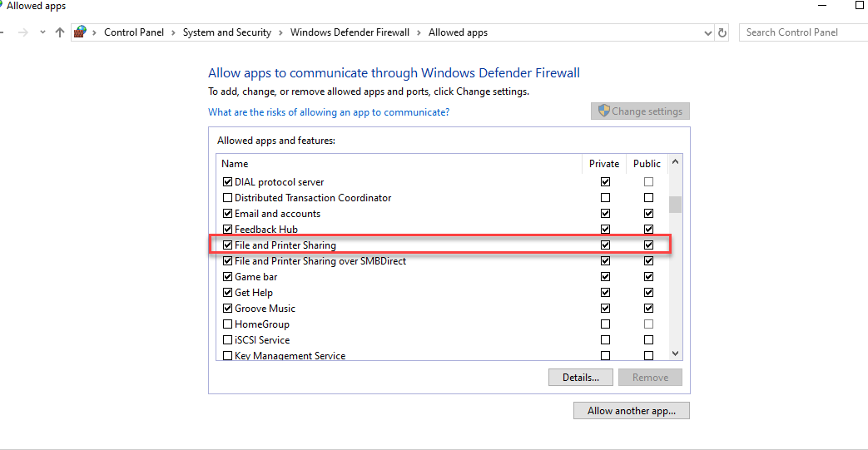Screen dimensions: 868x450
Task: Click the Details... button
Action: 581,378
